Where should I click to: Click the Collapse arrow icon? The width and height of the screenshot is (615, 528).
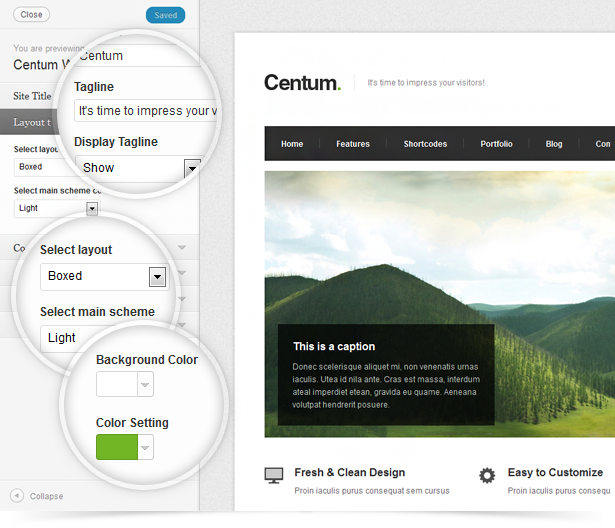click(17, 495)
